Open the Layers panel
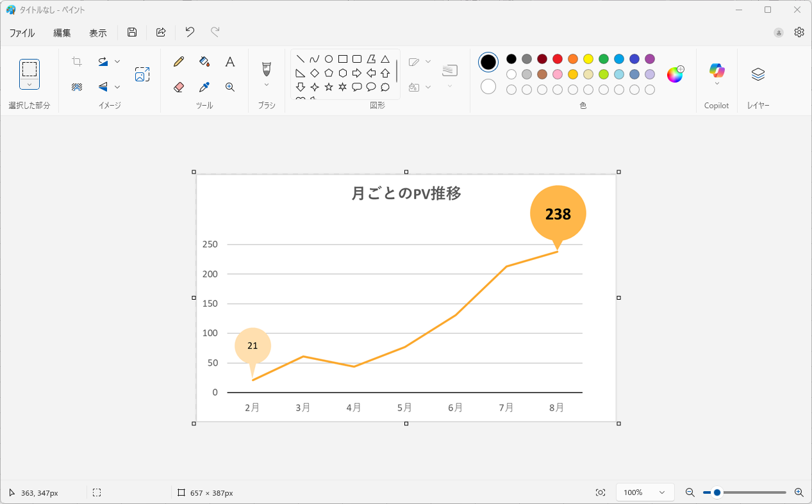This screenshot has width=812, height=504. click(x=758, y=74)
